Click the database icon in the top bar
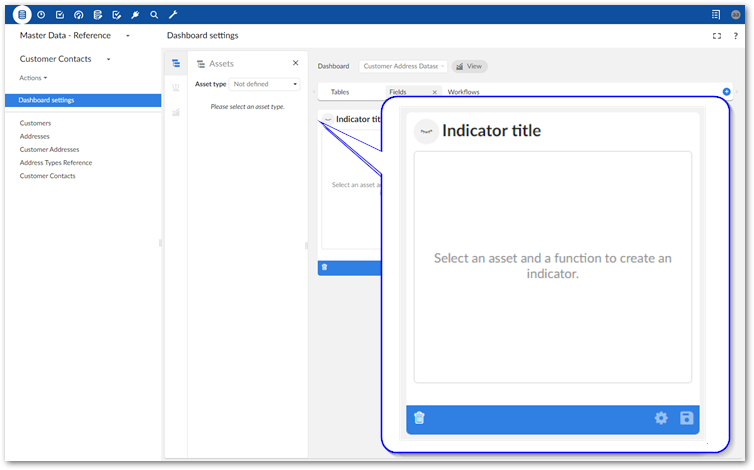This screenshot has width=754, height=470. point(22,15)
